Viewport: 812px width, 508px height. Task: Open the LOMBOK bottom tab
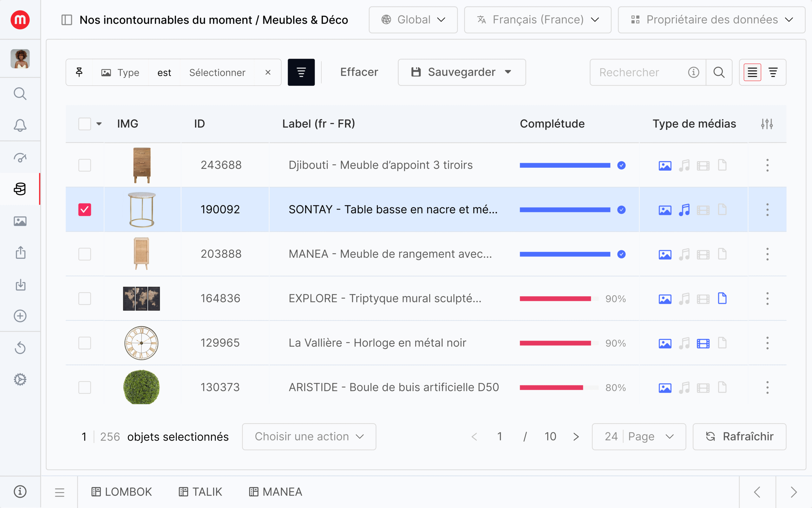[x=122, y=492]
